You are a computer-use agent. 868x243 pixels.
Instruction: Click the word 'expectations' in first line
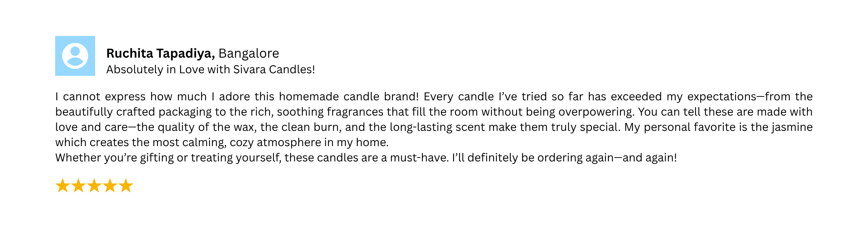[722, 97]
